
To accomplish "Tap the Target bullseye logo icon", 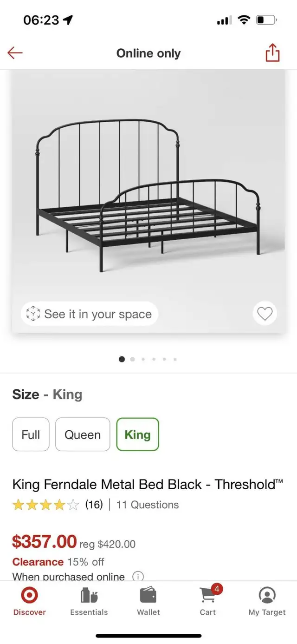I will pos(29,595).
